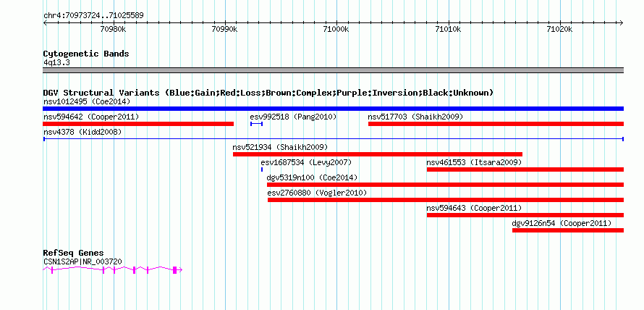Click the 71010k ruler tick label

pos(449,29)
